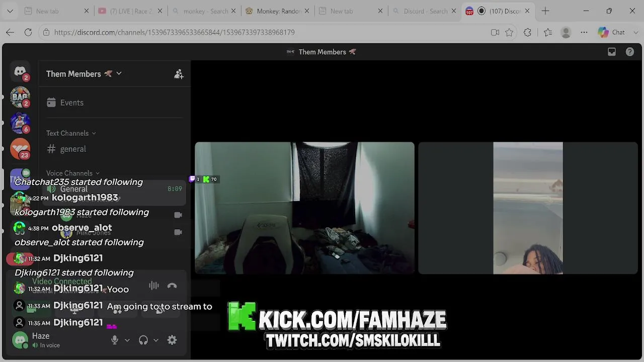The image size is (644, 362).
Task: Collapse the Text Channels category
Action: (x=71, y=133)
